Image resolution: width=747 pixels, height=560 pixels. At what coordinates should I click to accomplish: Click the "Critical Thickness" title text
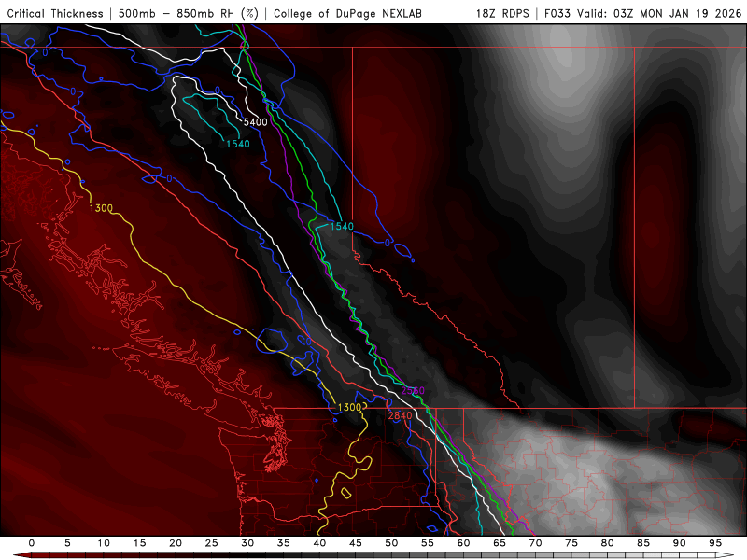click(55, 13)
